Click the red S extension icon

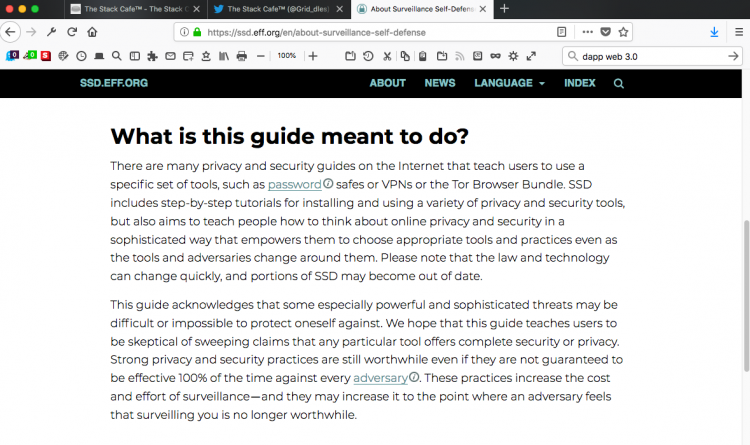pyautogui.click(x=46, y=56)
